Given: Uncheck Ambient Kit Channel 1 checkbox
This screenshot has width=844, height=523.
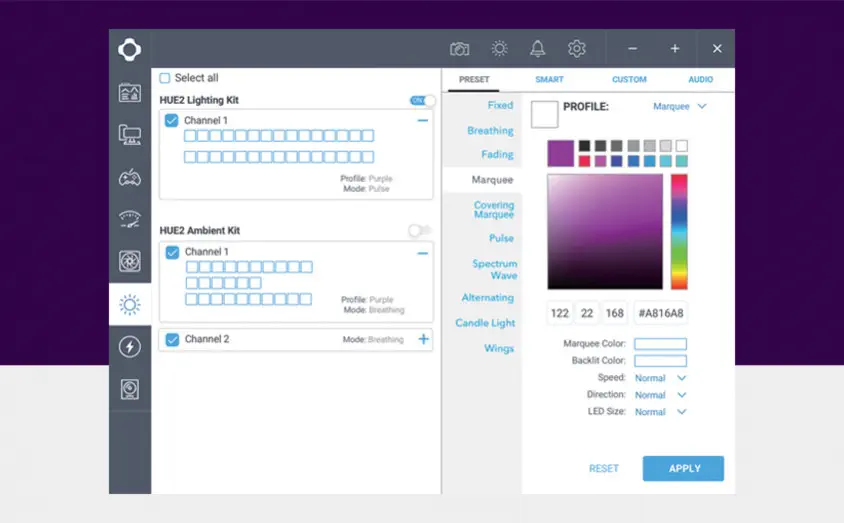Looking at the screenshot, I should 172,252.
